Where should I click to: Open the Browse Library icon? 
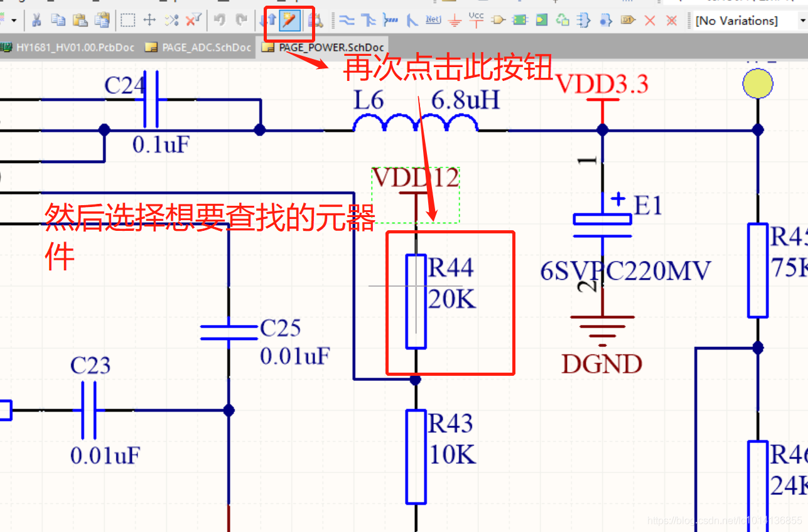pyautogui.click(x=315, y=20)
